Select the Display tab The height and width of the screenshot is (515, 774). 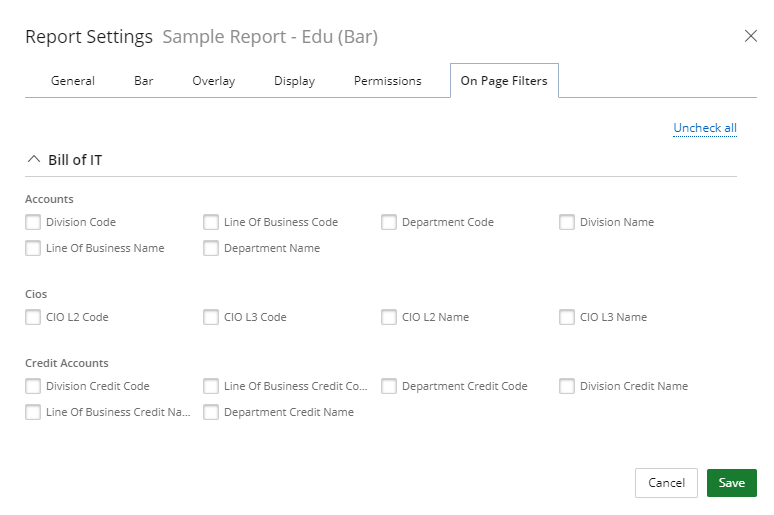pos(294,80)
